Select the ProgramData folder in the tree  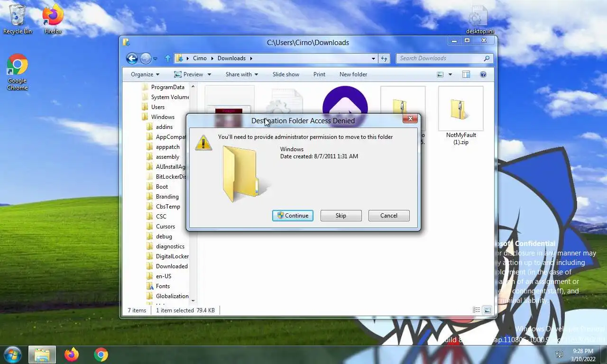click(163, 87)
